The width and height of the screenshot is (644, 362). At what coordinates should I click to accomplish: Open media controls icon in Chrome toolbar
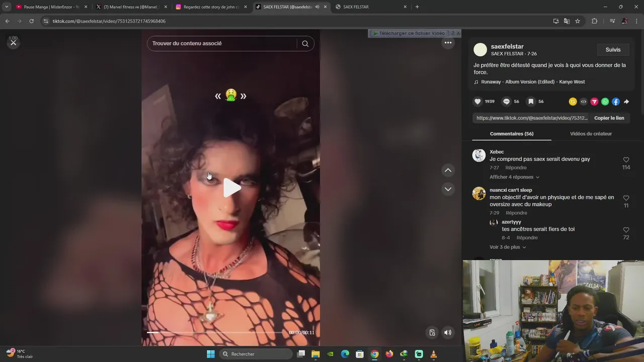[612, 21]
